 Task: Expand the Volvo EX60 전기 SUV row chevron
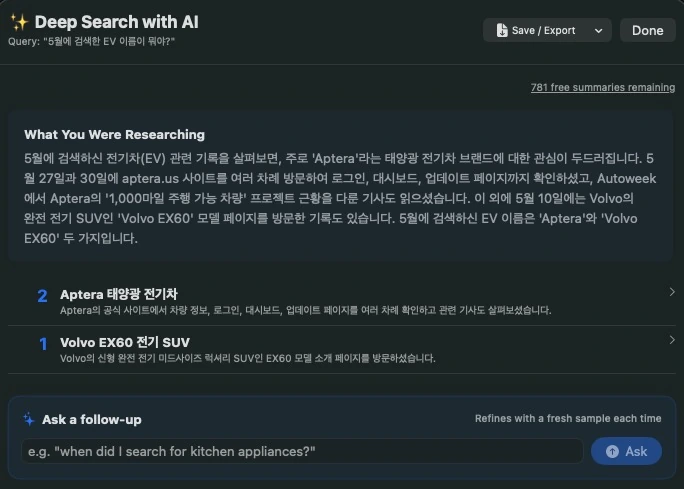click(672, 340)
